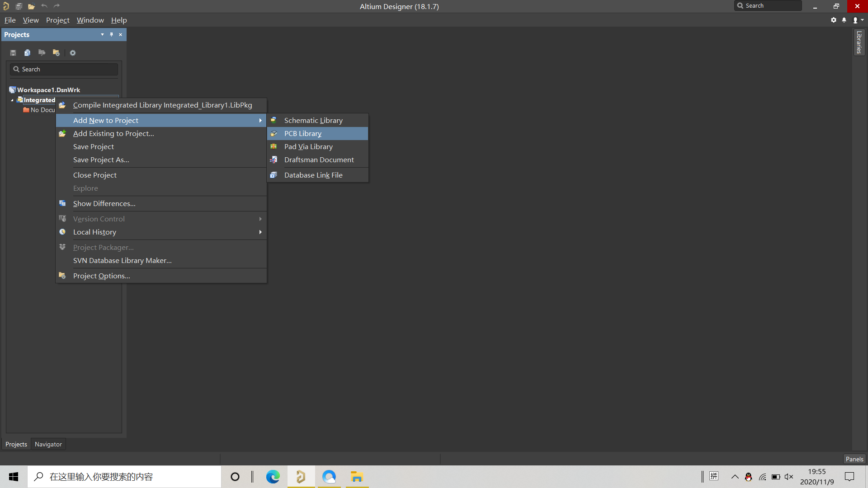Select Draftsman Document option

tap(319, 159)
